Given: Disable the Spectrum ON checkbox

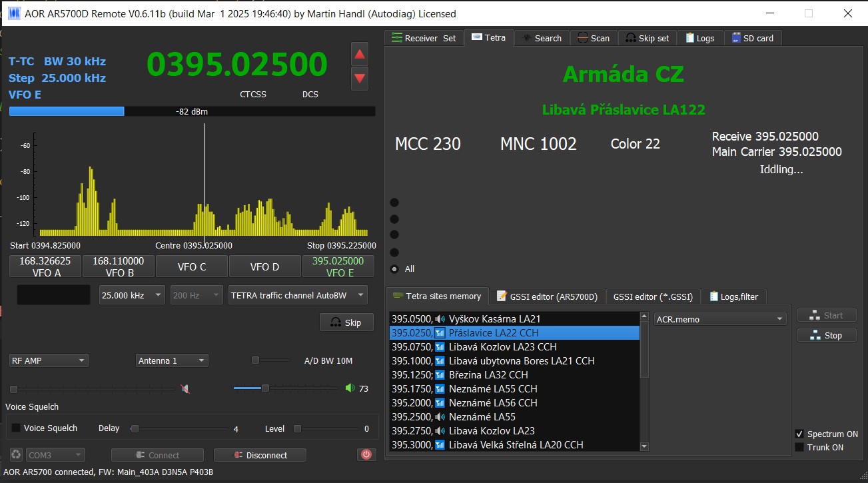Looking at the screenshot, I should click(799, 434).
